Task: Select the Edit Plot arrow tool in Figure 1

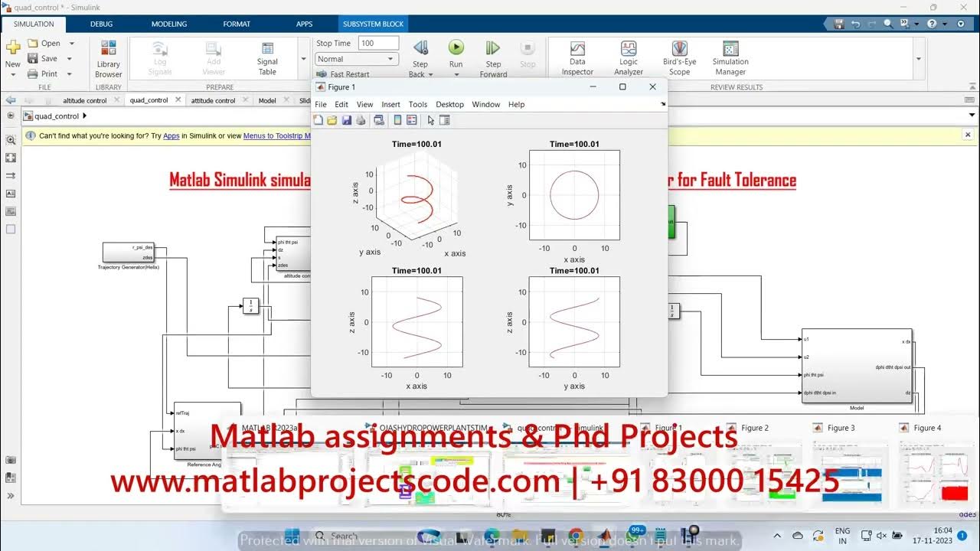Action: pyautogui.click(x=431, y=120)
